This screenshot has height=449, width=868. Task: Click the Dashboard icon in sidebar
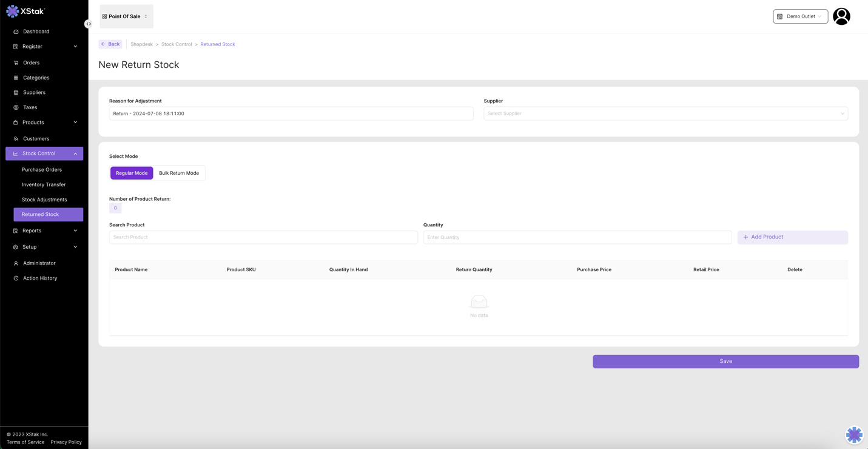pyautogui.click(x=16, y=32)
